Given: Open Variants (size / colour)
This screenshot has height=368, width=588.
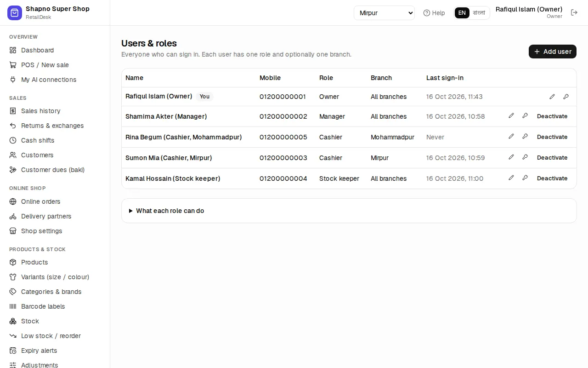Looking at the screenshot, I should coord(55,277).
